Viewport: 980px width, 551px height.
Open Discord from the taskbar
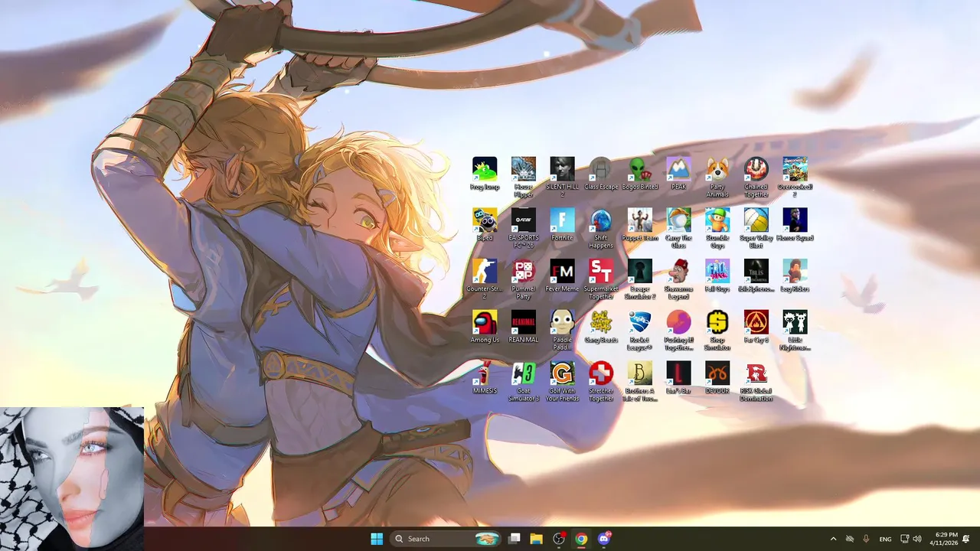[x=604, y=539]
